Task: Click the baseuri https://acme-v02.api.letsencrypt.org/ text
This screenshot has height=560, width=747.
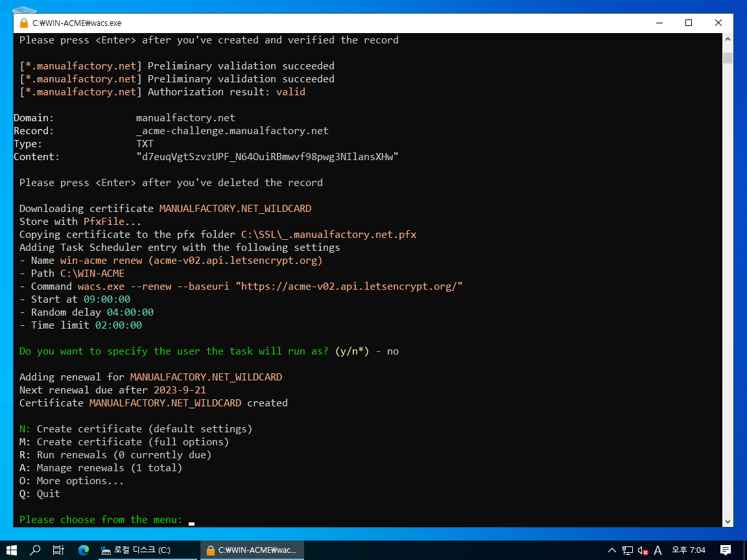Action: coord(350,286)
